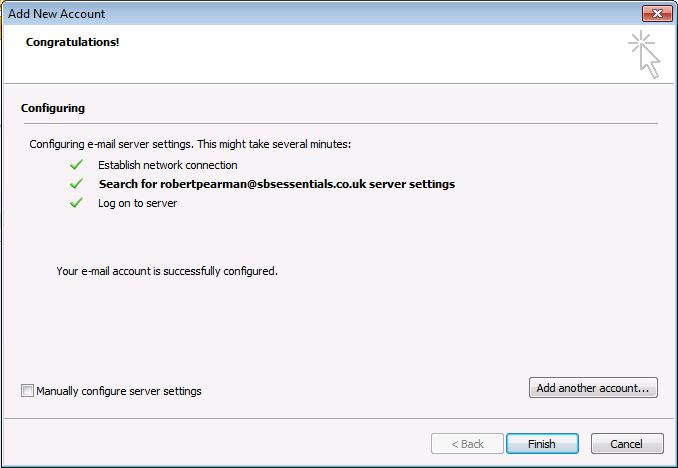Screen dimensions: 678x468
Task: Click the Log on to server step text
Action: click(137, 203)
